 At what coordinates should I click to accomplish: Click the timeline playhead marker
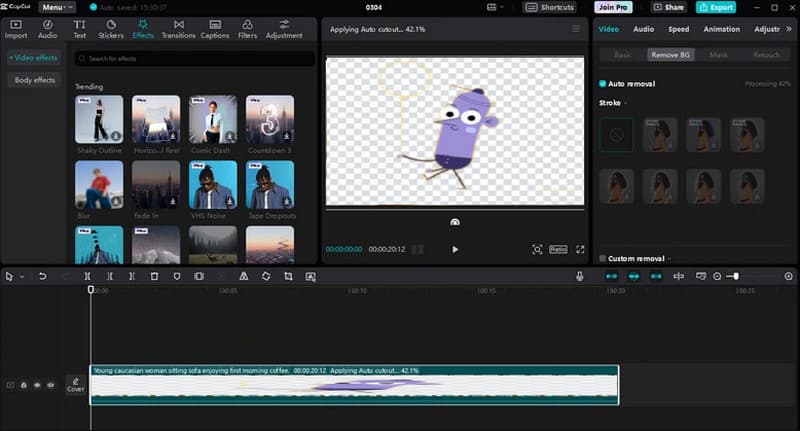pos(91,289)
